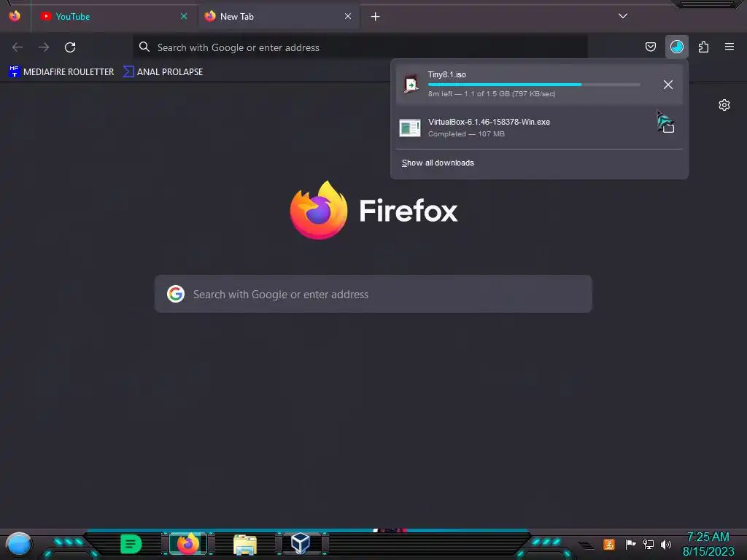Open the second bookmark on the bookmarks toolbar
Viewport: 747px width, 560px height.
(x=163, y=72)
